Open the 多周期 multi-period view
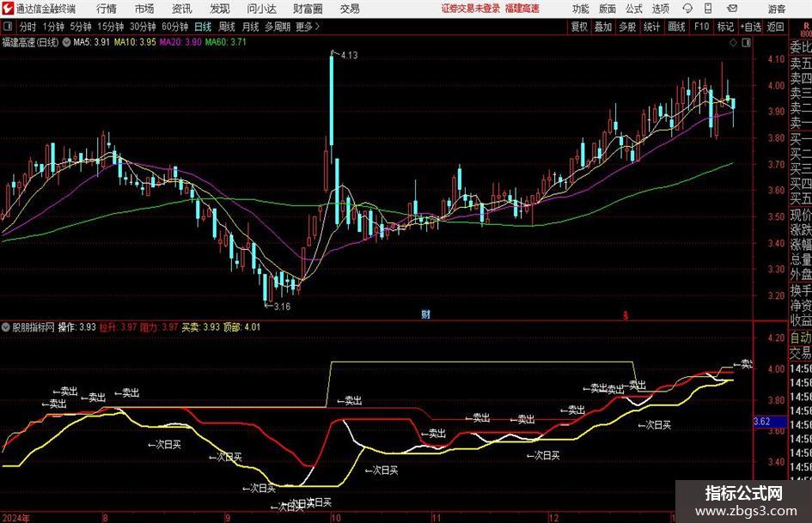Viewport: 812px width, 523px height. click(278, 27)
